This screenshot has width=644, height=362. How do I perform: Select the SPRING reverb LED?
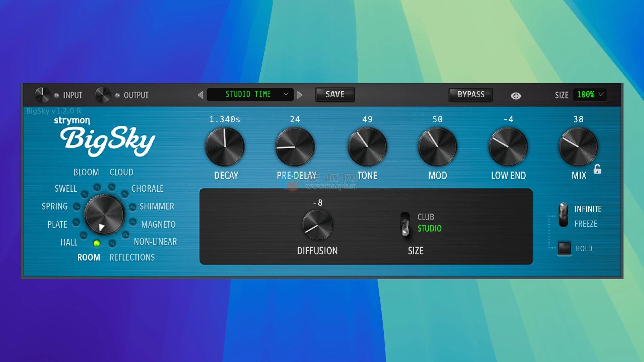pos(77,207)
